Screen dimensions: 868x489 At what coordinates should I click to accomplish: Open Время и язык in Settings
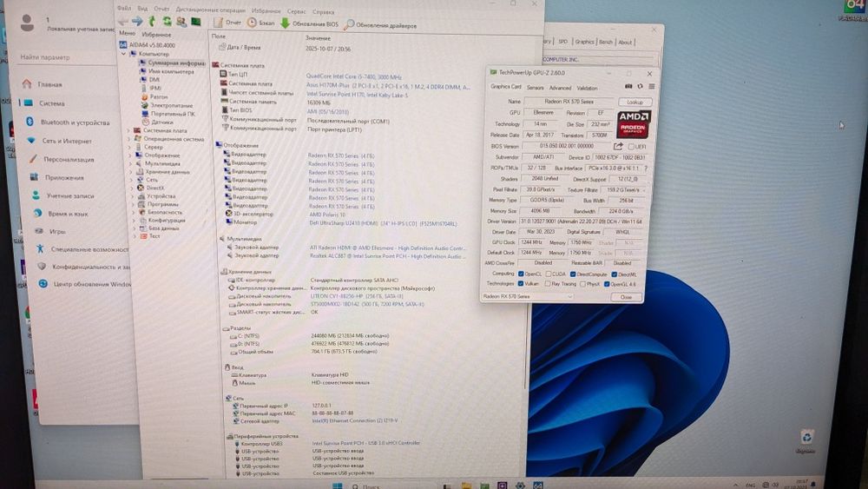61,213
